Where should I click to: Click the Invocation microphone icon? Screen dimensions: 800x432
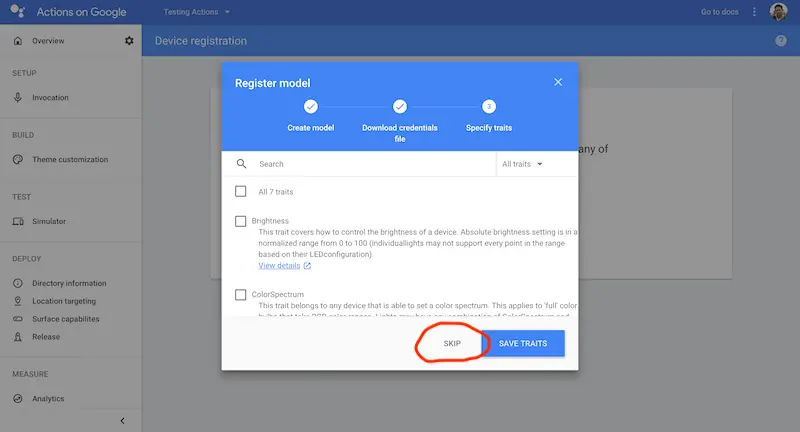click(x=18, y=97)
